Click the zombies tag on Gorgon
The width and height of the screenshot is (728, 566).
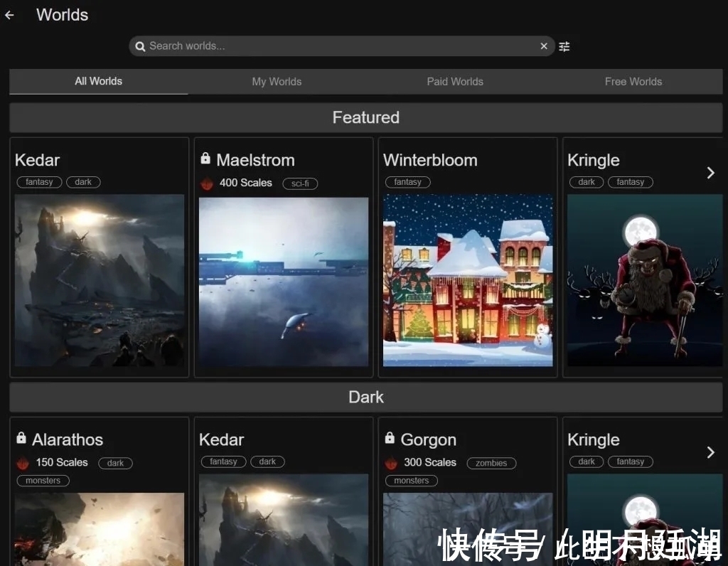click(491, 463)
